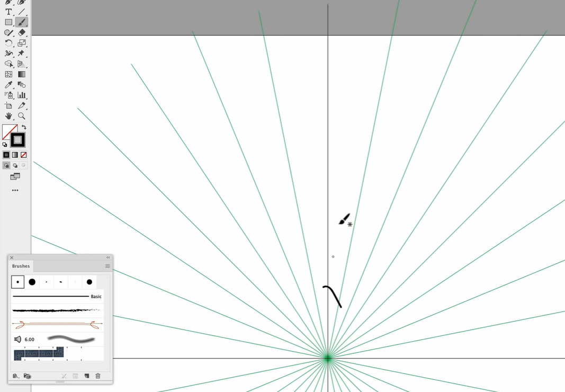Select the Hand tool

[8, 116]
